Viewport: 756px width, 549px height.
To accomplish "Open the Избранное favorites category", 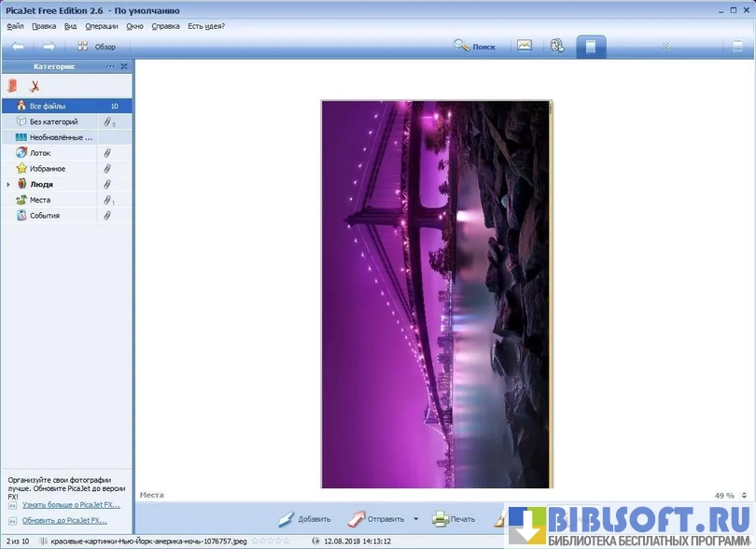I will pos(47,169).
